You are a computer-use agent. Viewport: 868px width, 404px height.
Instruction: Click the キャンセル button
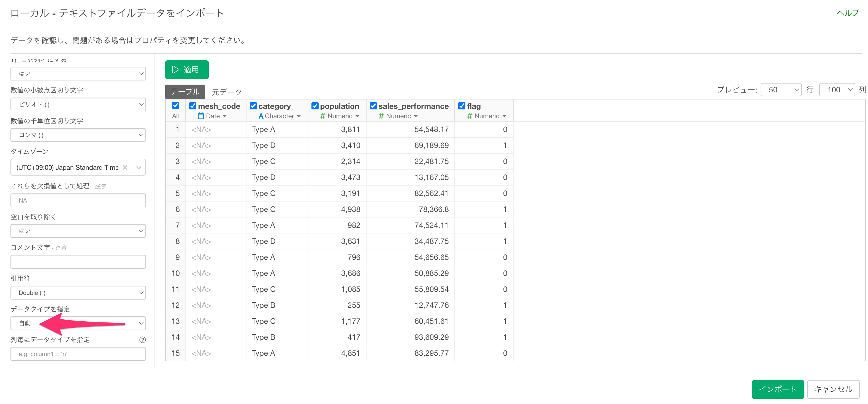[x=833, y=389]
